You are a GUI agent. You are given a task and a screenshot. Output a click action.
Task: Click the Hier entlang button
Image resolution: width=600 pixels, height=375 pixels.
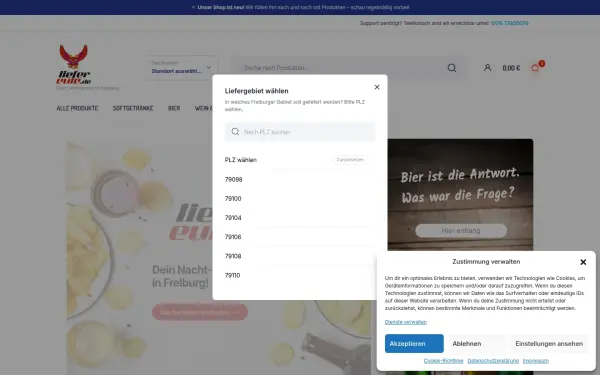pyautogui.click(x=461, y=231)
